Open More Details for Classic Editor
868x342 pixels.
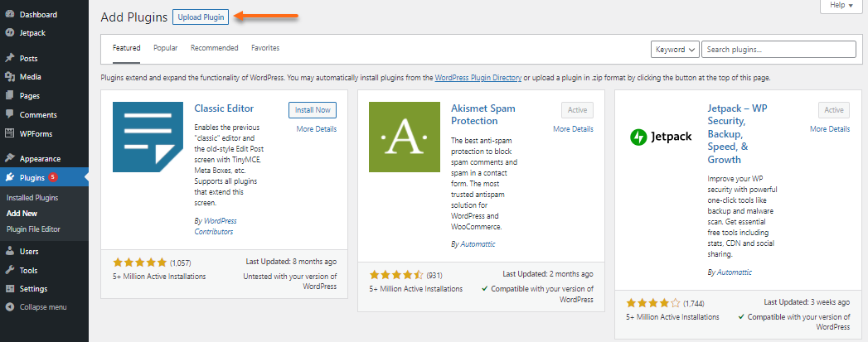pos(316,129)
